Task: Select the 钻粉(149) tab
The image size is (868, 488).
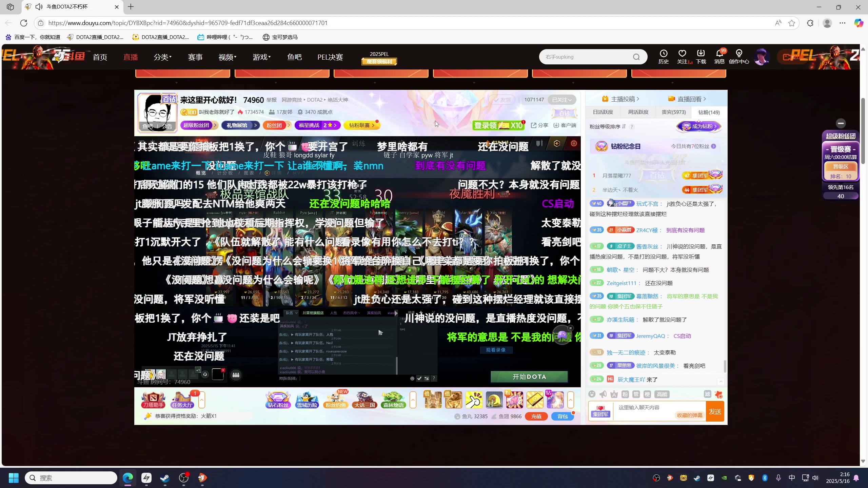Action: (709, 112)
